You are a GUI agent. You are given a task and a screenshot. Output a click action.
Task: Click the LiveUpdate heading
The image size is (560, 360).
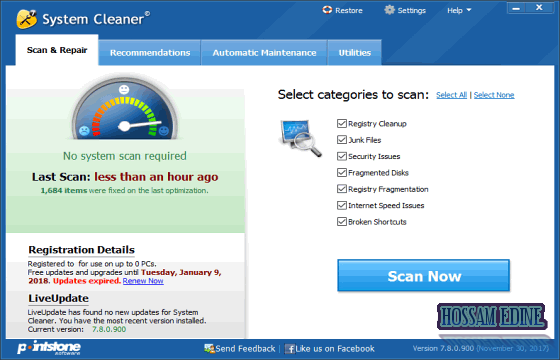pyautogui.click(x=59, y=298)
